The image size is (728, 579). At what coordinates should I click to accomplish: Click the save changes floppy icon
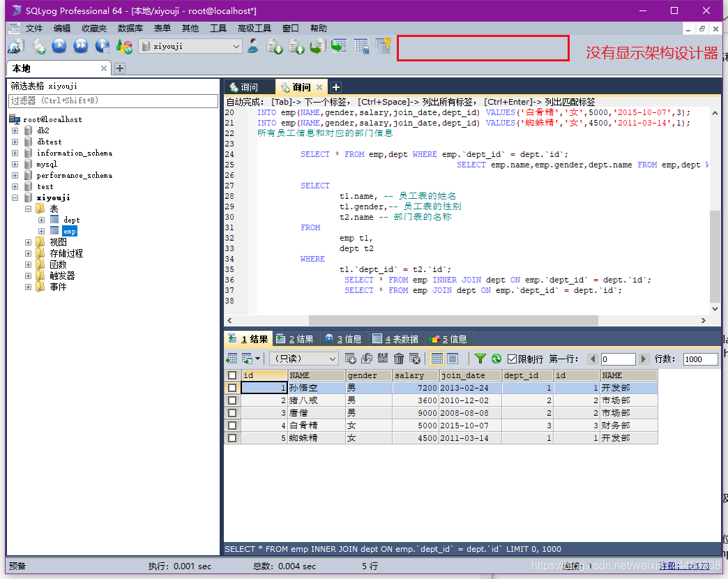point(383,359)
